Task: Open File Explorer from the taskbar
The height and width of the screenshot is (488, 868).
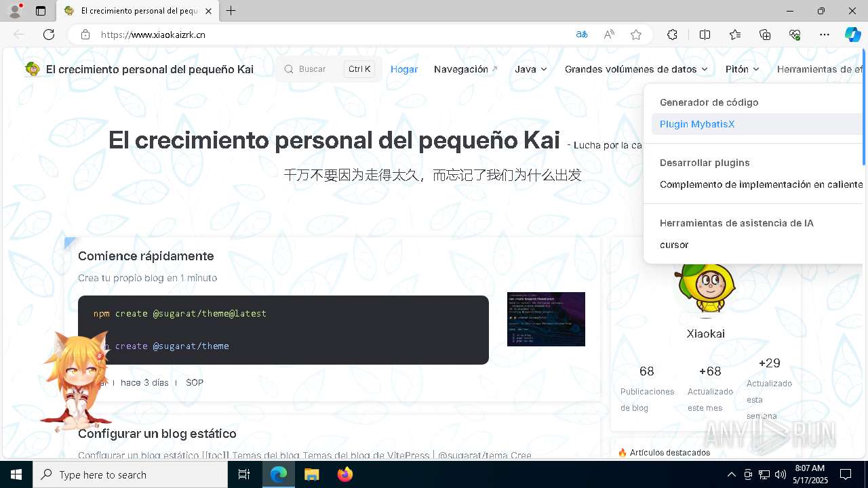Action: tap(311, 474)
